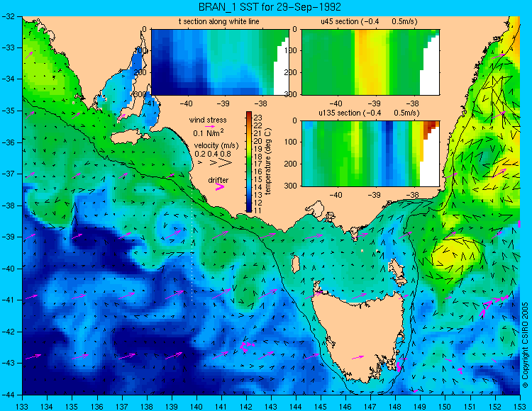Screen dimensions: 532x411
Task: Click the "200" depth tick of the u135 section
Action: [292, 164]
